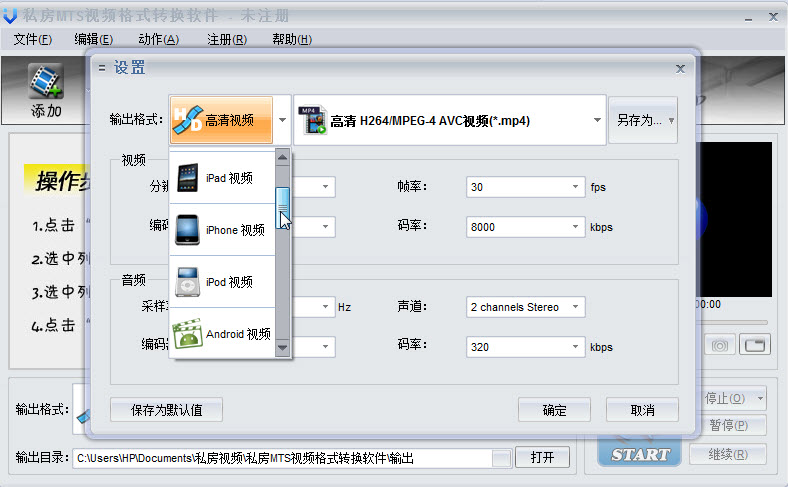This screenshot has width=788, height=487.
Task: Click the 保存为默认值 button
Action: coord(166,410)
